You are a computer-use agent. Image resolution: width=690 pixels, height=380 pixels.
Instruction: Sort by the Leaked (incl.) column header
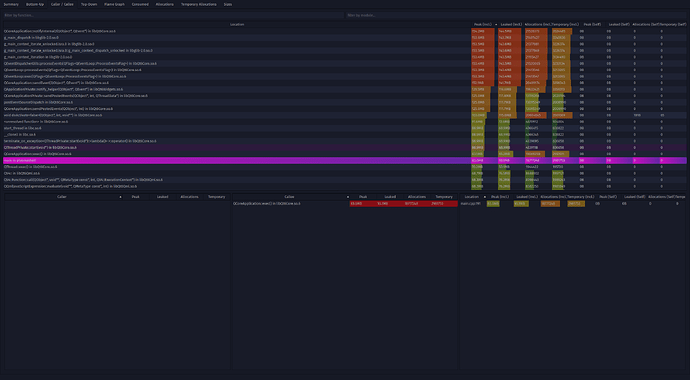click(510, 25)
